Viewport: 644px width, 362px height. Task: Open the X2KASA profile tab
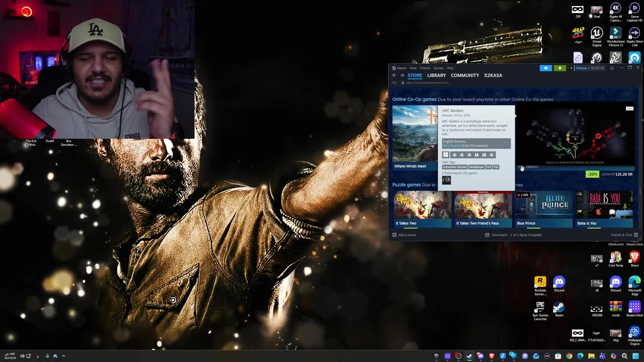[x=493, y=75]
